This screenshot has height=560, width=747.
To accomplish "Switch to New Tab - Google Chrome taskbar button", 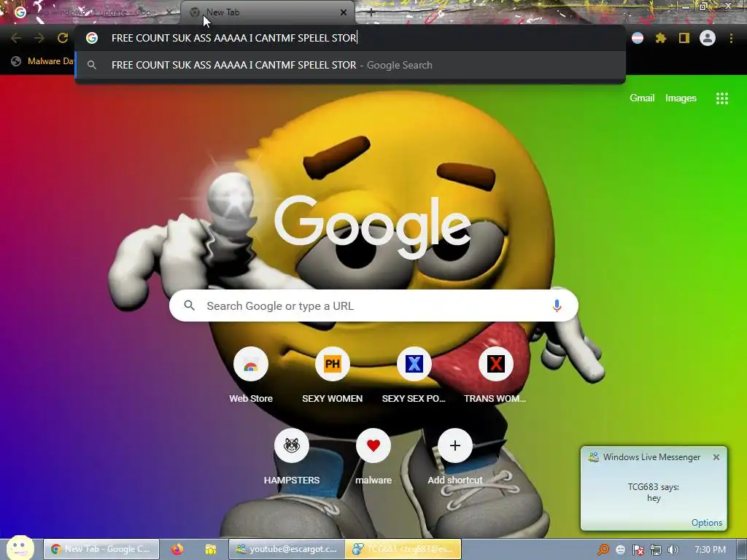I will pyautogui.click(x=101, y=549).
